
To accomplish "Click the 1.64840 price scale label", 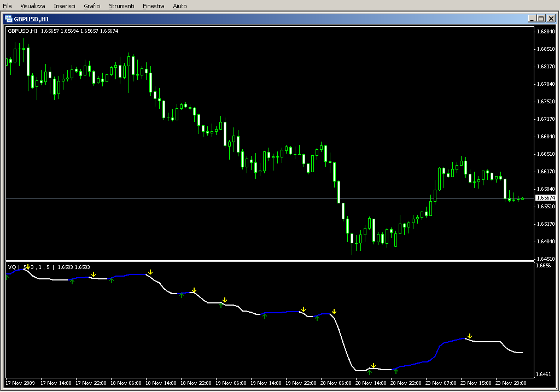I will [x=546, y=241].
